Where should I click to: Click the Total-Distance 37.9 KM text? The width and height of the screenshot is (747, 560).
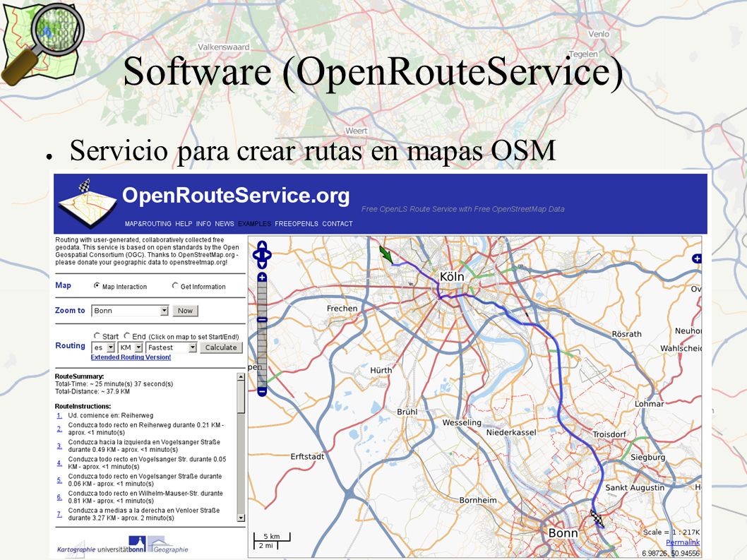click(92, 392)
